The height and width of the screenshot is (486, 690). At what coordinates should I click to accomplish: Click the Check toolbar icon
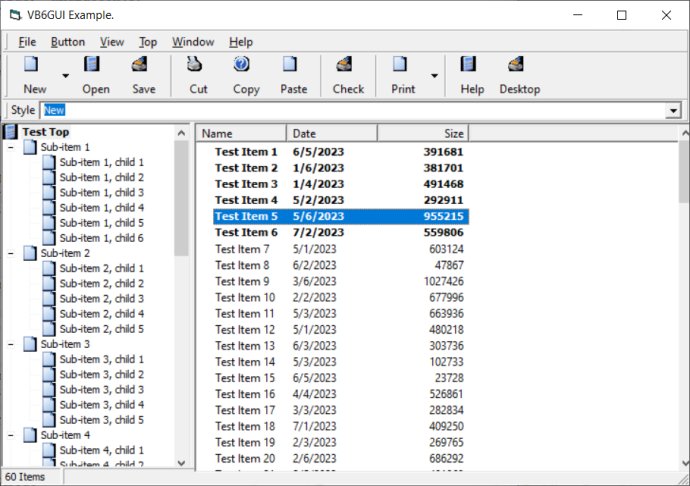click(344, 64)
